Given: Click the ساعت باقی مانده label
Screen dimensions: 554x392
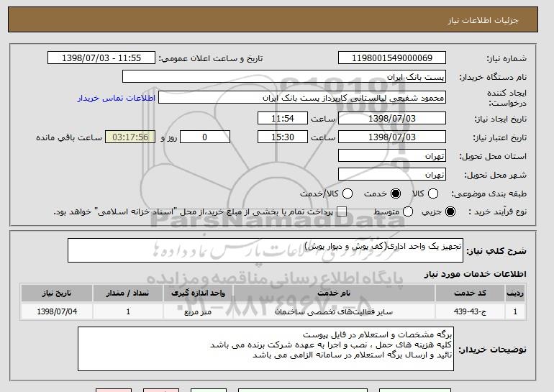Looking at the screenshot, I should 69,137.
